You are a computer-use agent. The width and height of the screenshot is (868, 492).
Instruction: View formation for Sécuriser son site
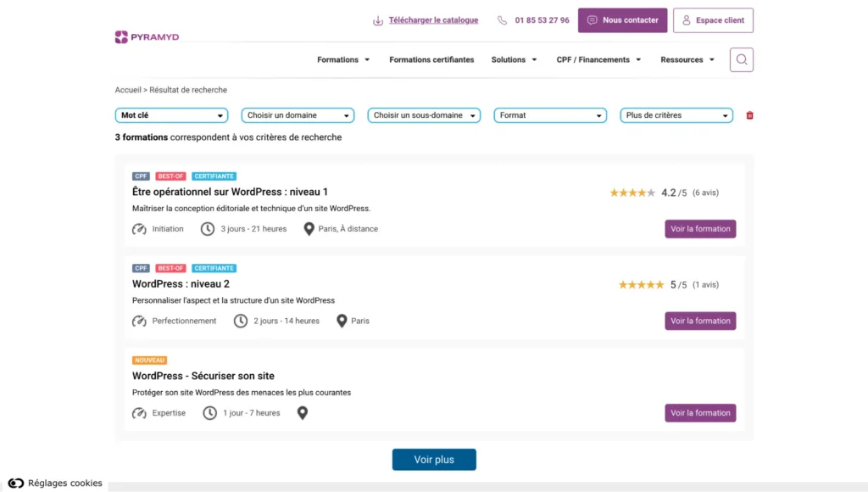[700, 413]
